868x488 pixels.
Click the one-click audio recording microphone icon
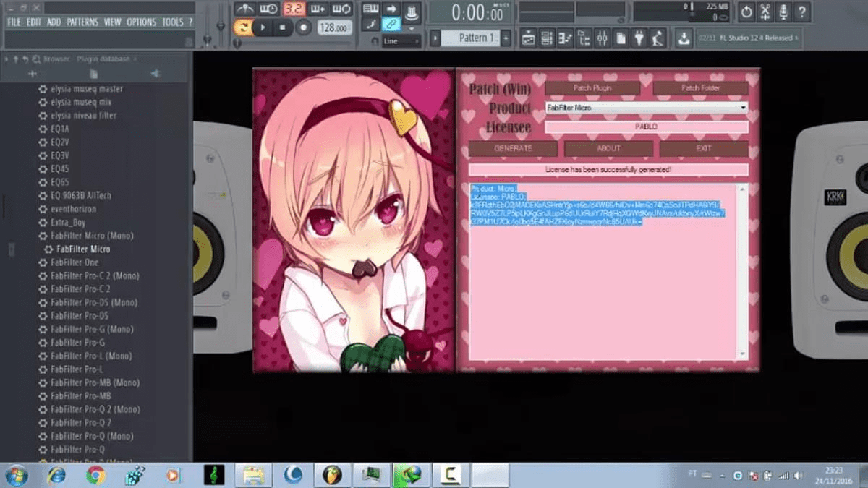point(784,12)
